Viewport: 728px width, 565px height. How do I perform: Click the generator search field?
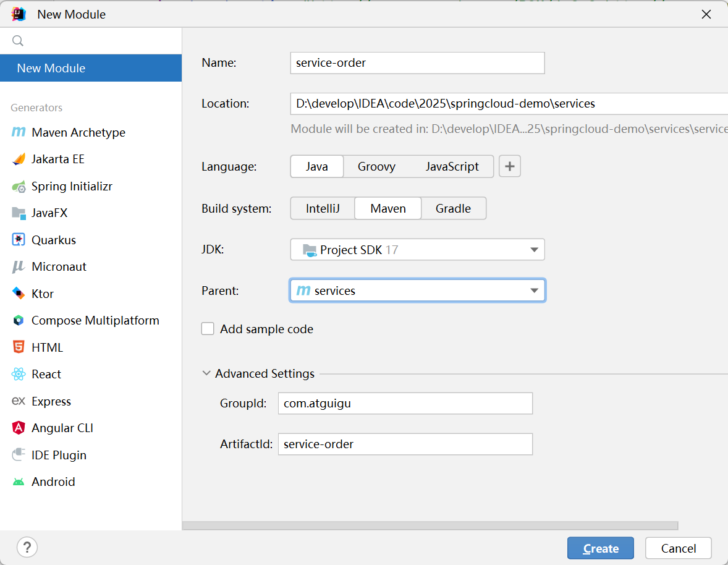[x=91, y=41]
